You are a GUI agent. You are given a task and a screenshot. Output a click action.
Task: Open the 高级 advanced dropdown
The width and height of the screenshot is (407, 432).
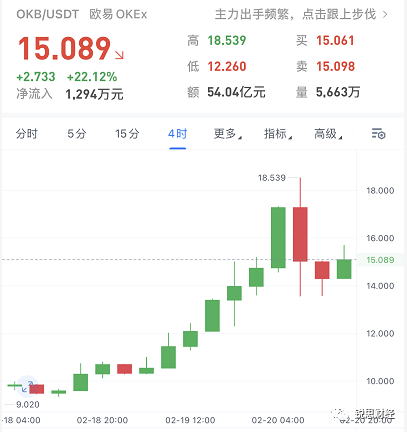328,134
